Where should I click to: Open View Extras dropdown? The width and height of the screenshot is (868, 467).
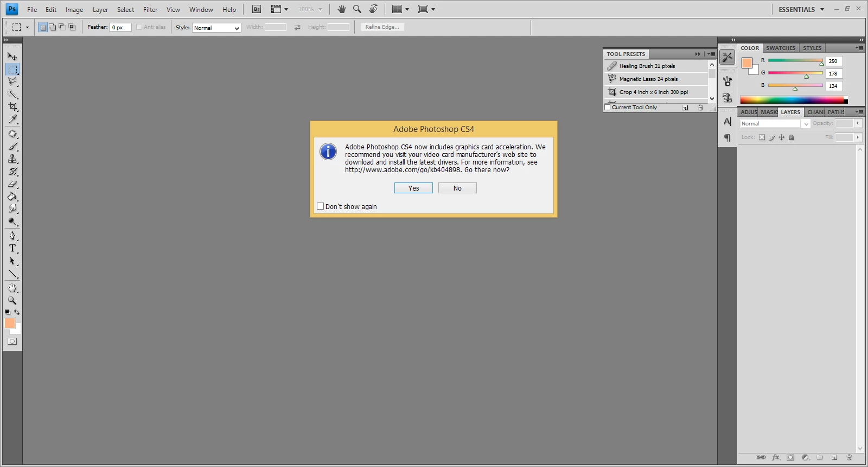[279, 9]
